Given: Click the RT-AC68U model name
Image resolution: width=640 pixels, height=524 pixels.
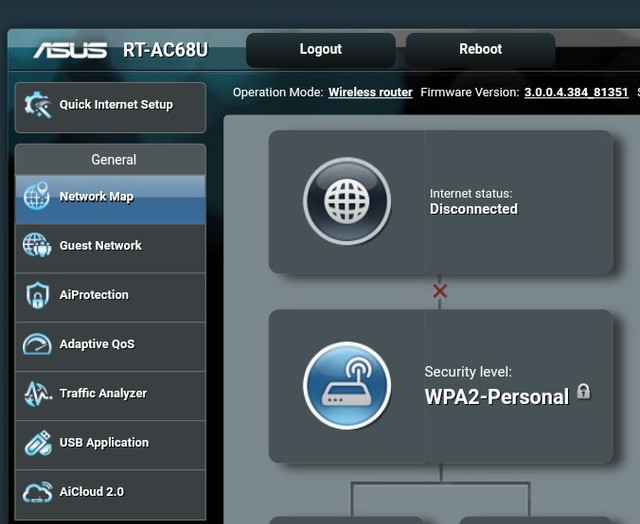Looking at the screenshot, I should pos(165,50).
